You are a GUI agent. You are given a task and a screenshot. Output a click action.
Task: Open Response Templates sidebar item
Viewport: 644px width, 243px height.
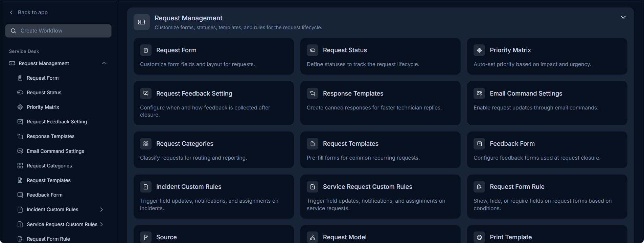51,136
